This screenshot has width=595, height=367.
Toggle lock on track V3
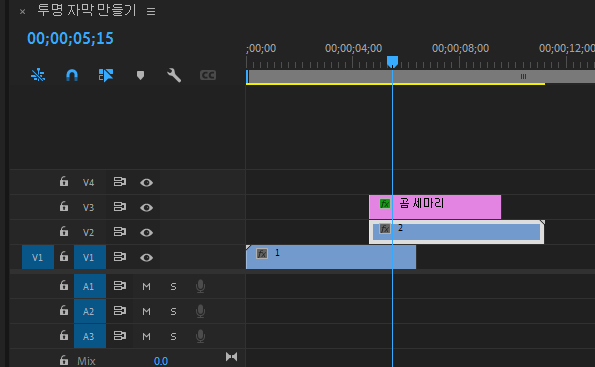coord(64,207)
